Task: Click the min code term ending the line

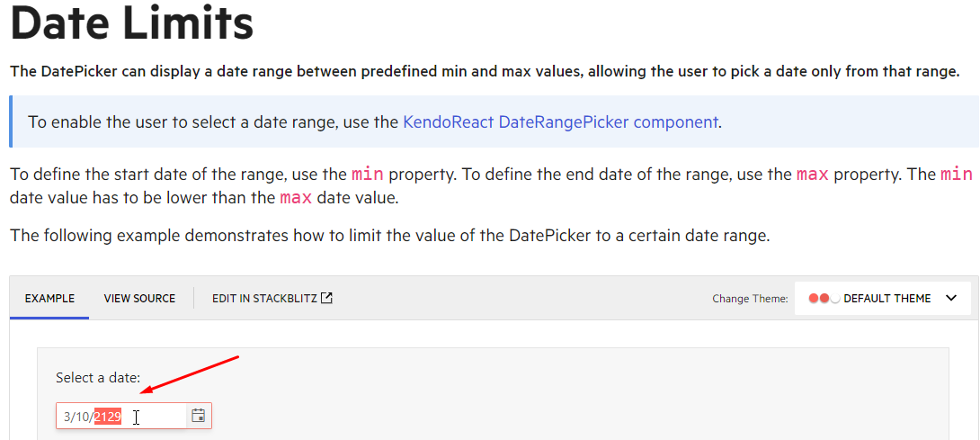Action: coord(957,174)
